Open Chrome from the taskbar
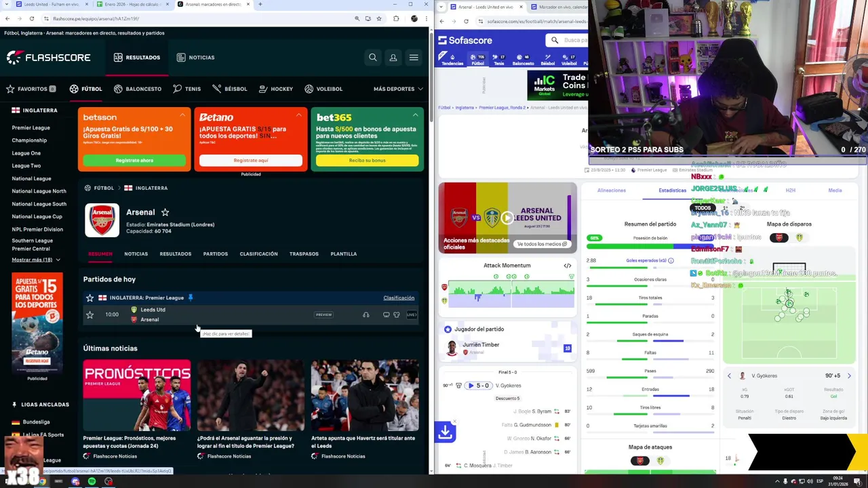 coord(42,481)
